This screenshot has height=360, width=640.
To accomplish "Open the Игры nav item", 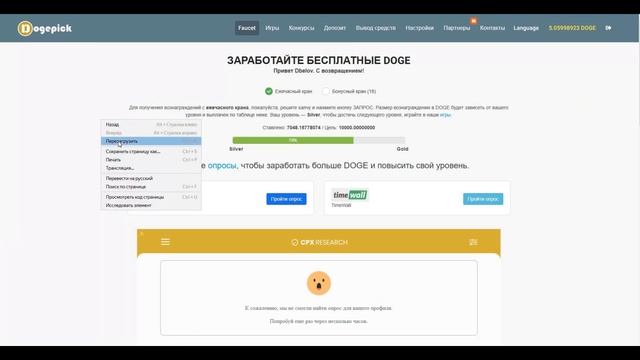I will click(272, 28).
